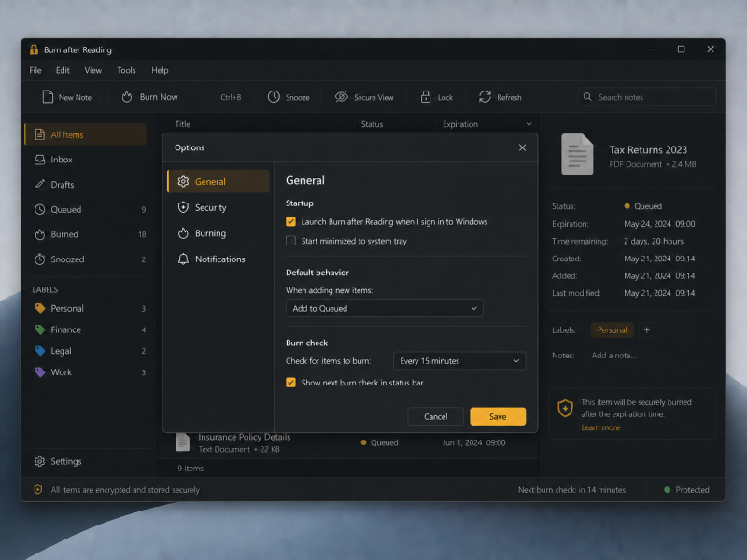
Task: Select the green Finance tag icon
Action: 40,329
